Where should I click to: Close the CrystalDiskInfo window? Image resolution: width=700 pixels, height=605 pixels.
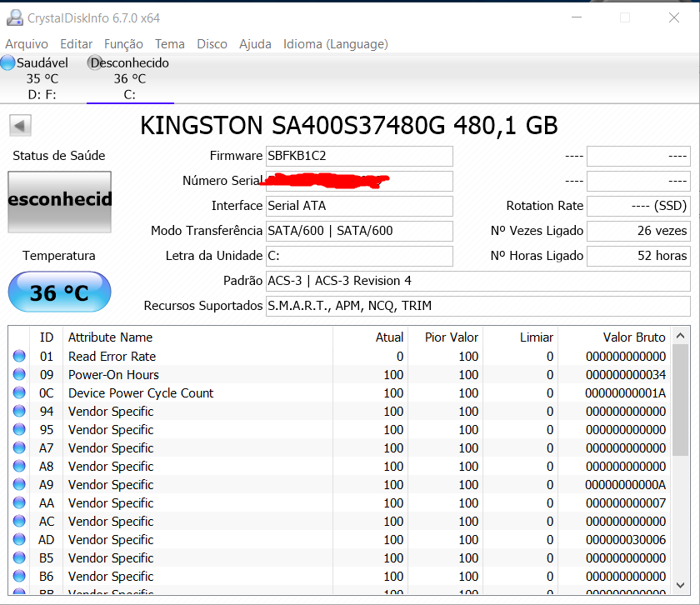(674, 17)
